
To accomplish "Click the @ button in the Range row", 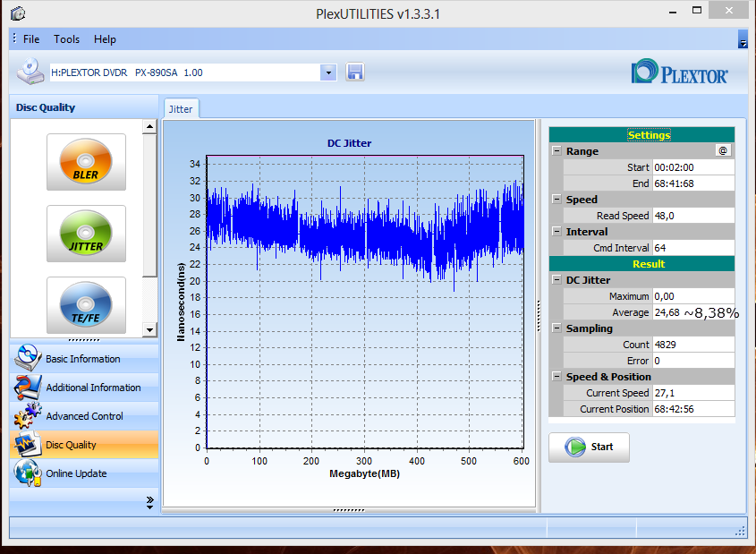I will pyautogui.click(x=723, y=150).
